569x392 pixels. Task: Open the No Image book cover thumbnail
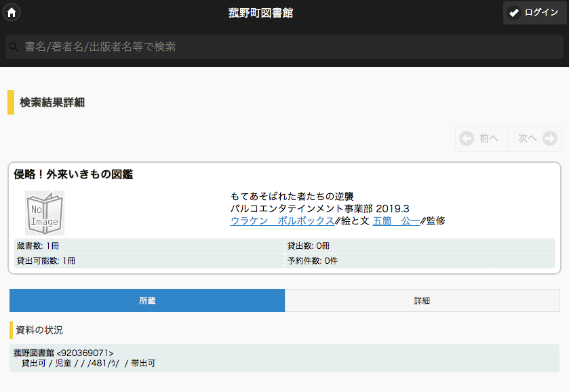tap(45, 213)
